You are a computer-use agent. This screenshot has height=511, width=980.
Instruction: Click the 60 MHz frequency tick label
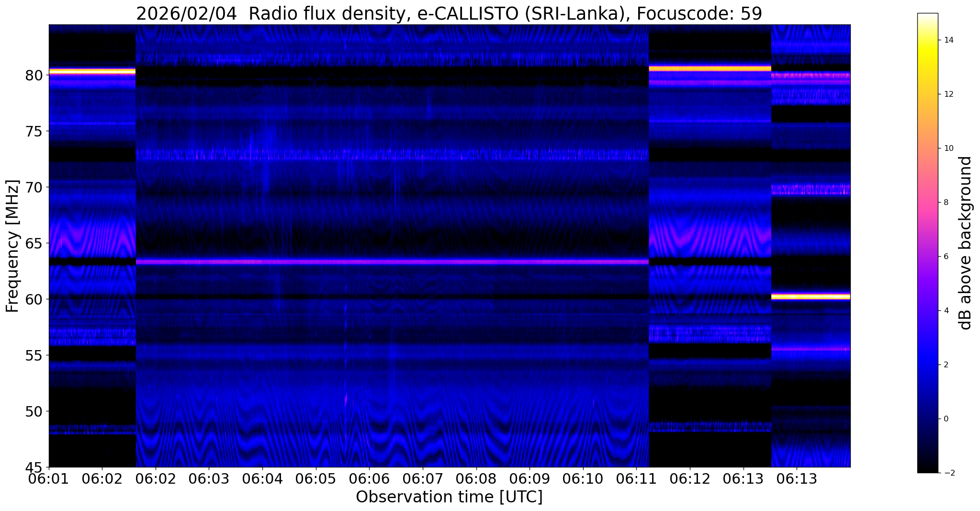pos(34,299)
